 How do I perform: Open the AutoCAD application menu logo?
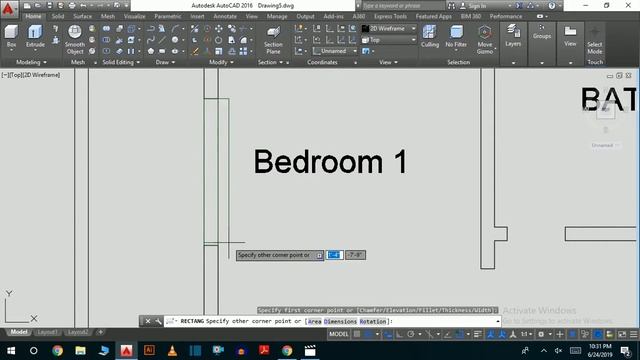pyautogui.click(x=8, y=9)
